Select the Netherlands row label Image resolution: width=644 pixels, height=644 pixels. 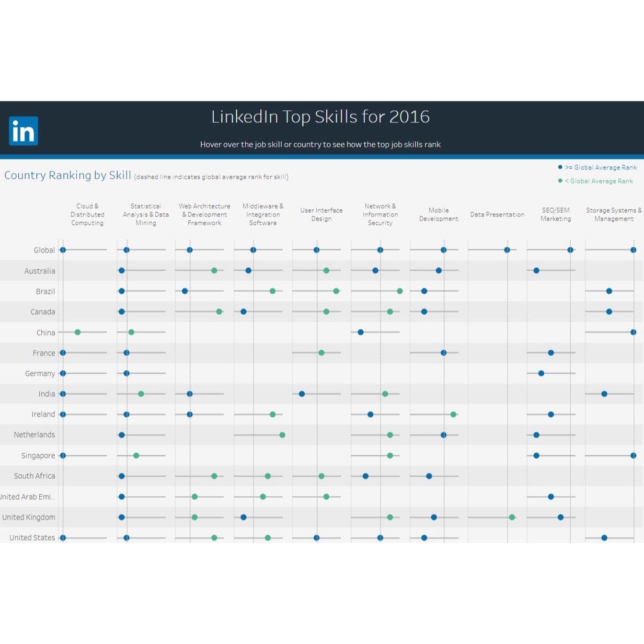click(x=34, y=434)
